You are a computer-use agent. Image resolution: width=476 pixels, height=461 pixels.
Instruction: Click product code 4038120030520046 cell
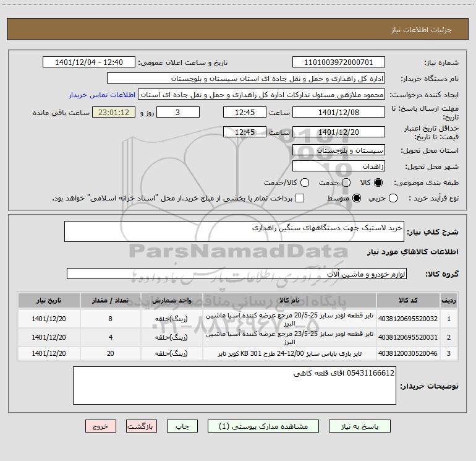(408, 353)
